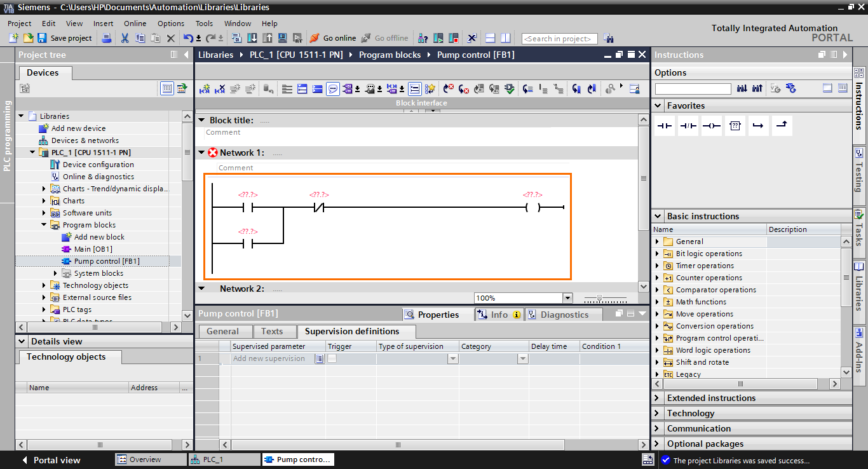Insert a normally open contact from Favorites
Screen dimensions: 868x469
tap(664, 125)
